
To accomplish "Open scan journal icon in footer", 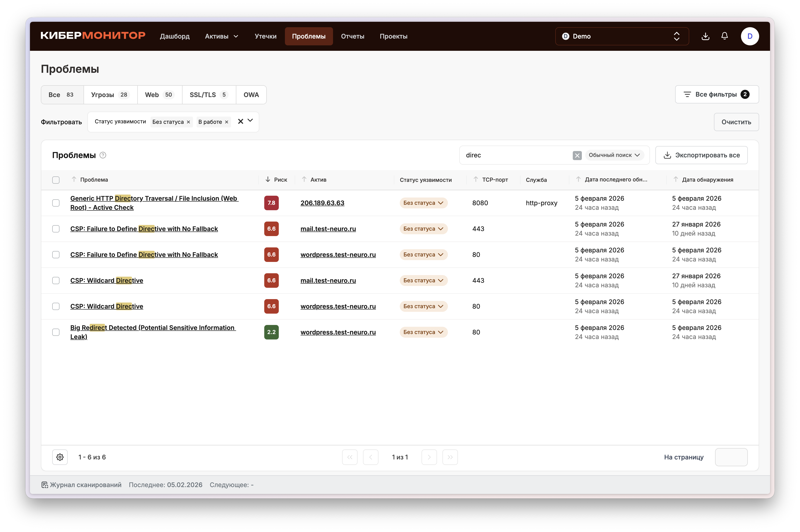I will (45, 485).
